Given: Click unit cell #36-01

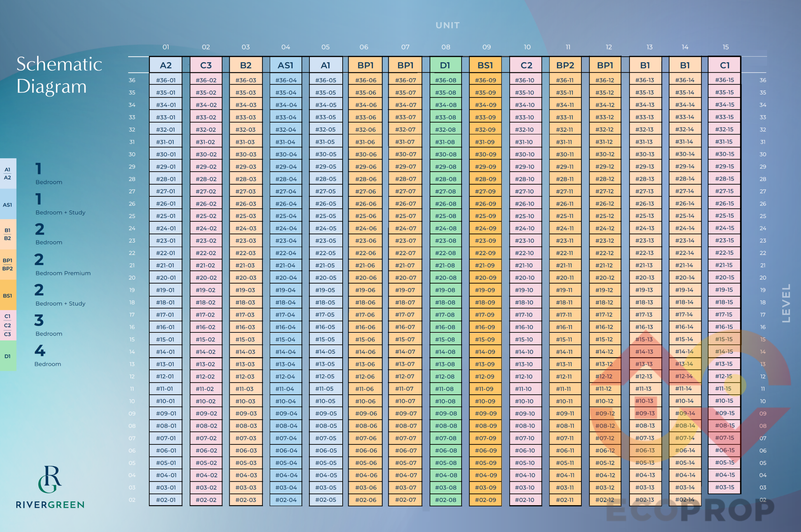Looking at the screenshot, I should 166,80.
